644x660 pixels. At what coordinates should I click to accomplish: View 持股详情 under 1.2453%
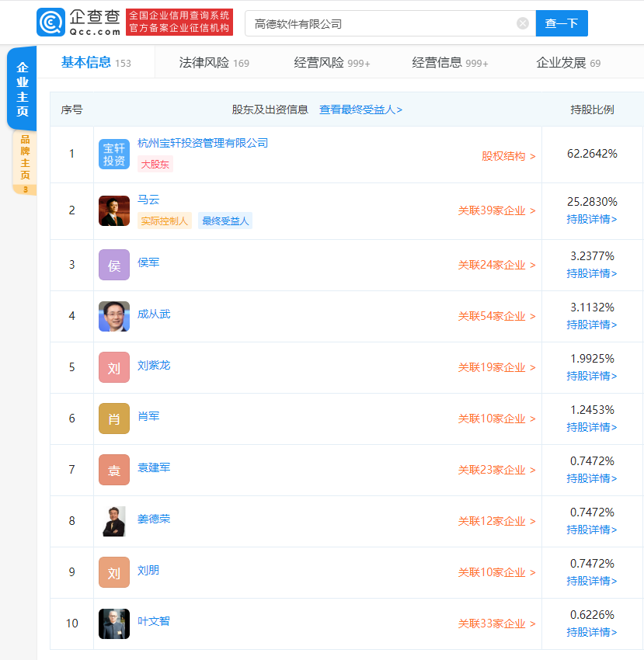coord(592,427)
